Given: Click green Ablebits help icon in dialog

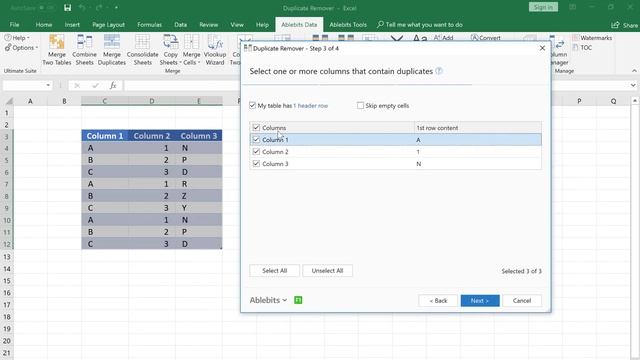Looking at the screenshot, I should [298, 300].
